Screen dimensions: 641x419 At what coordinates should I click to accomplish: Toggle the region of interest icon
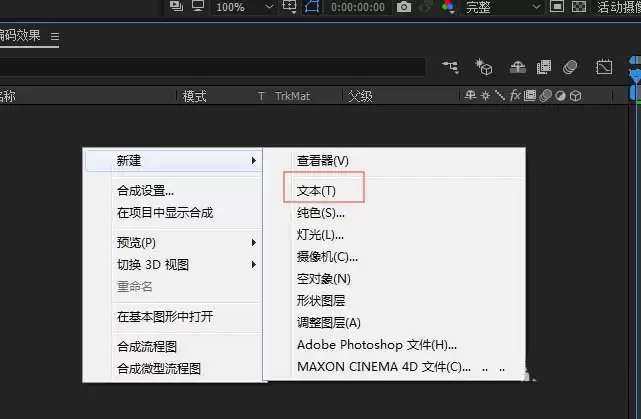click(289, 7)
